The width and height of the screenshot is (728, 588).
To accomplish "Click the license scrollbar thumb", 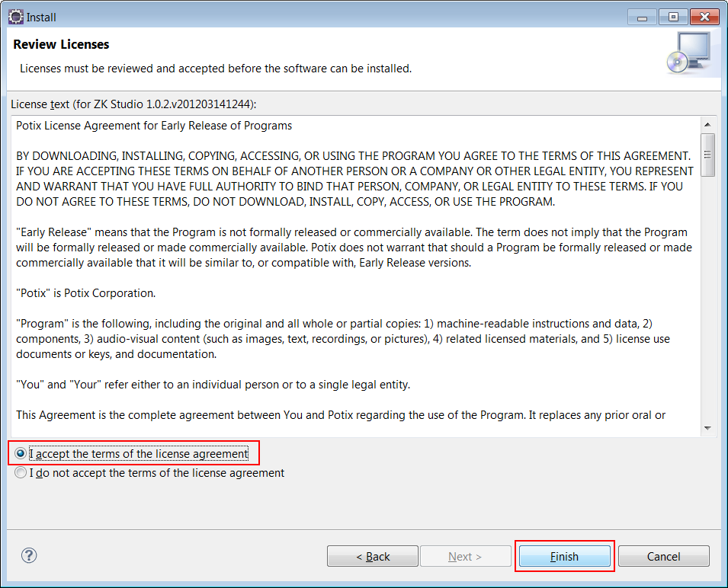I will [x=707, y=155].
